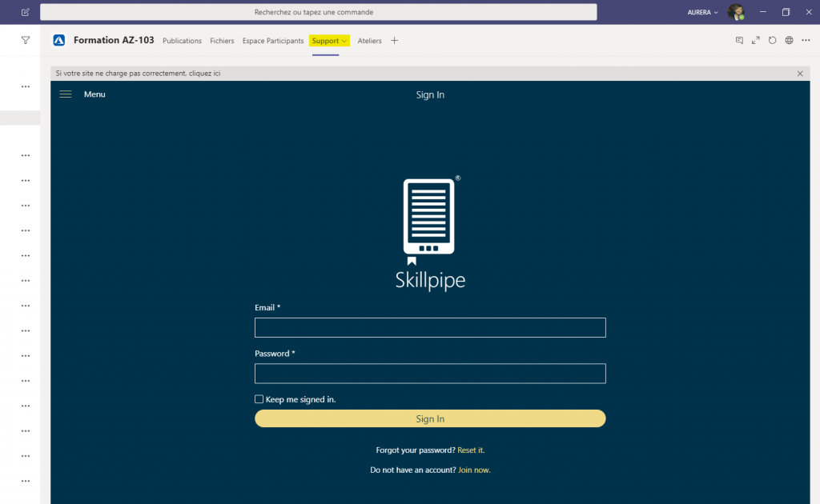
Task: Switch to the Publications tab
Action: [182, 41]
